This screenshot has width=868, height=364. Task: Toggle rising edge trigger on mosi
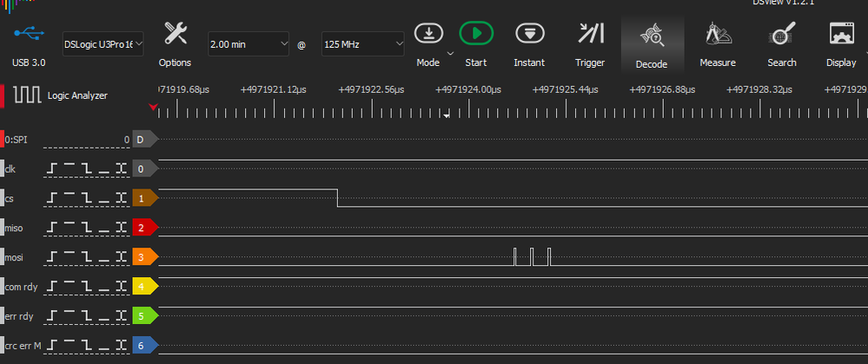[x=51, y=256]
